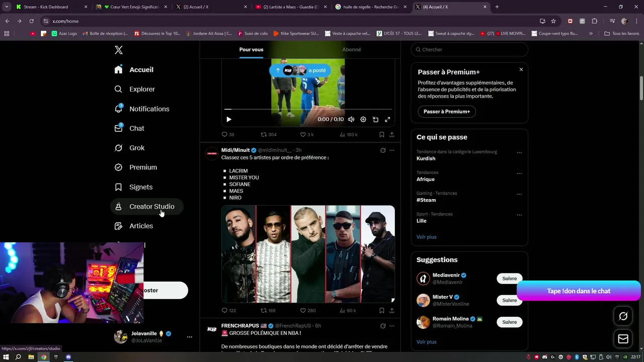The image size is (644, 362).
Task: Mute the video sound
Action: coord(351,119)
